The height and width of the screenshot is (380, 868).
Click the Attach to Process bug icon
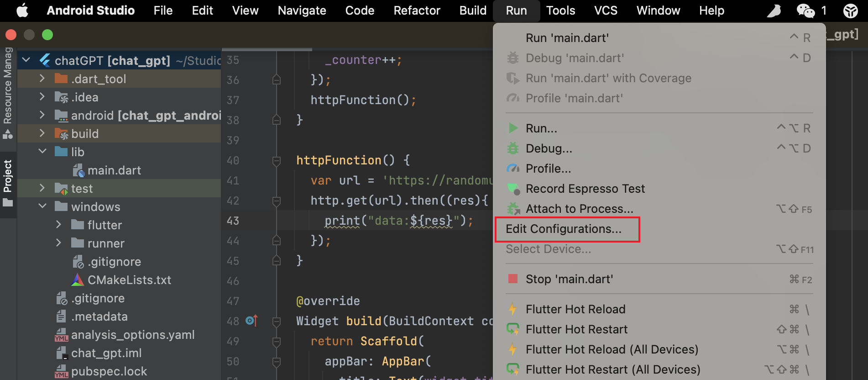point(513,208)
